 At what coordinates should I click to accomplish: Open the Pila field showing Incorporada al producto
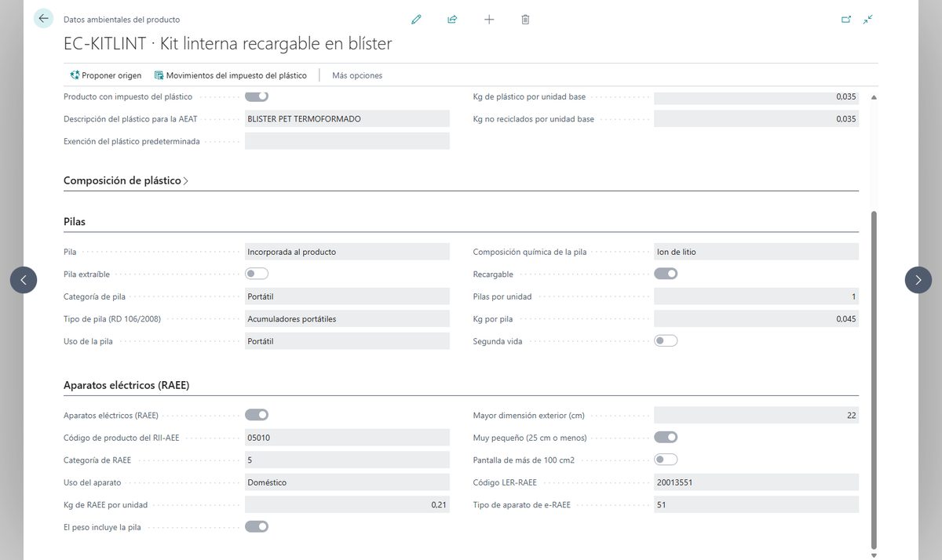(x=347, y=252)
